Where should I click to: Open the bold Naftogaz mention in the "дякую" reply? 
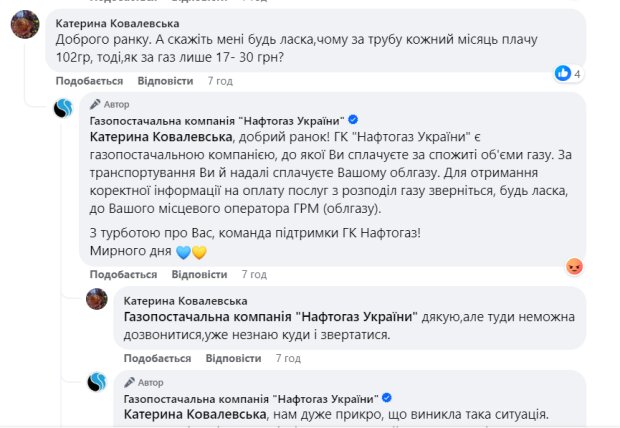(270, 315)
